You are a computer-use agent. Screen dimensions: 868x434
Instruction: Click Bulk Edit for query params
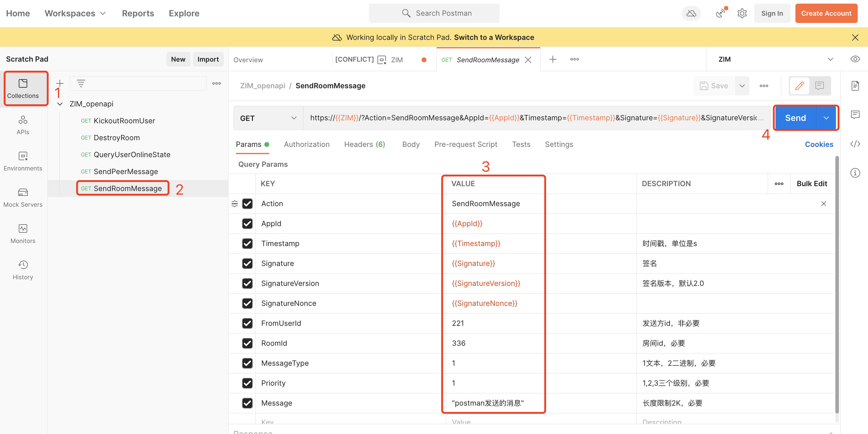coord(811,184)
